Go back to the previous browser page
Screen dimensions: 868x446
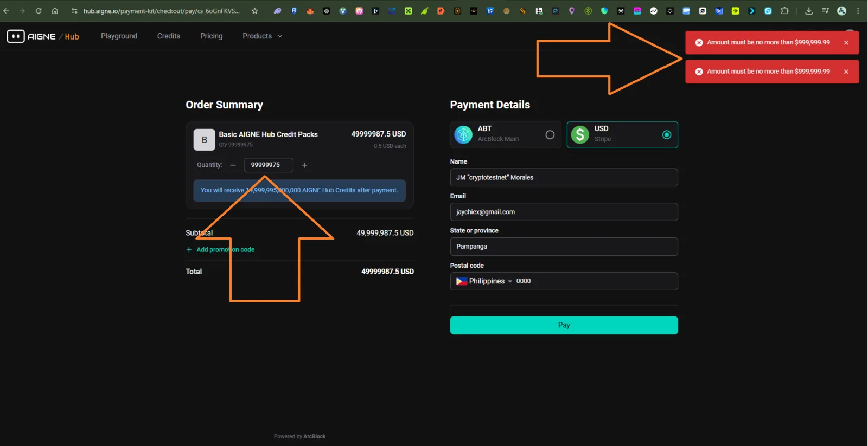tap(7, 11)
